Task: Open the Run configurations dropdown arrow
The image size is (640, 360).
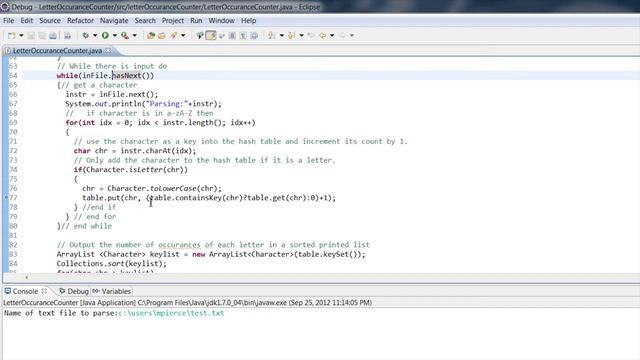Action: tap(115, 36)
